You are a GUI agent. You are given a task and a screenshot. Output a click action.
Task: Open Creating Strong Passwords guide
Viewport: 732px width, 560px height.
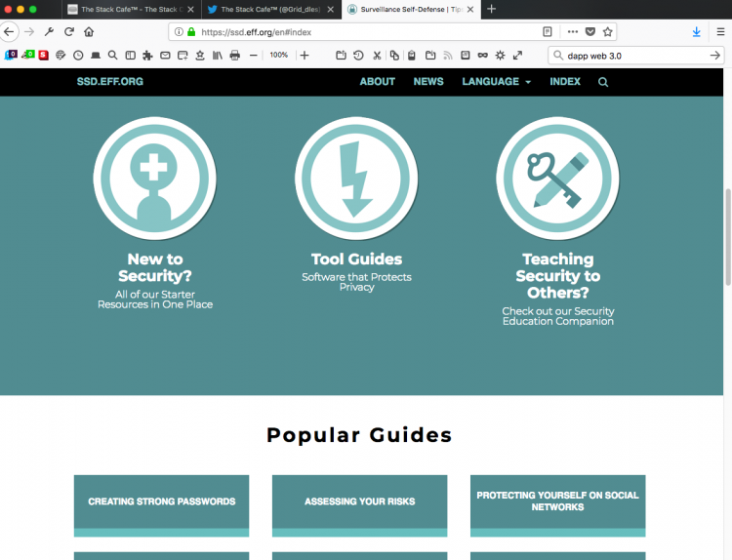161,506
